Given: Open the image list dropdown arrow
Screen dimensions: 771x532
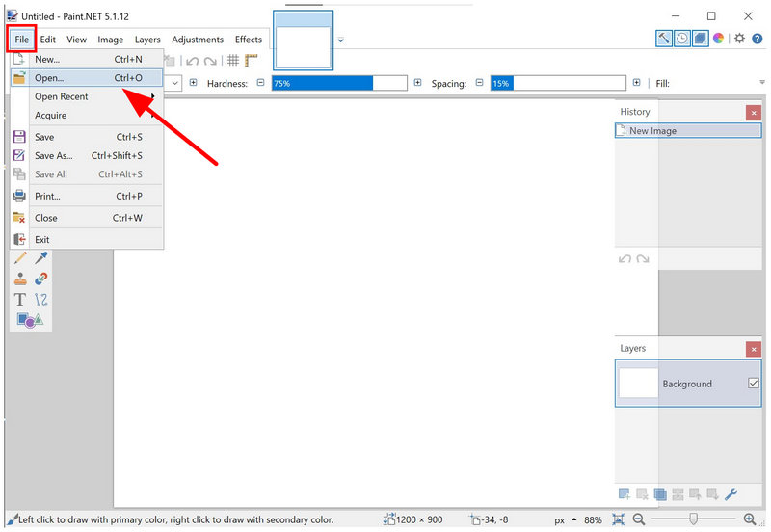Looking at the screenshot, I should (340, 40).
